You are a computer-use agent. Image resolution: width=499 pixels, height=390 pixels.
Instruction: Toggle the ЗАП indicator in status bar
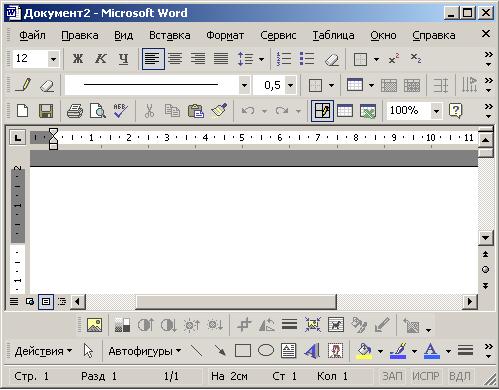392,376
